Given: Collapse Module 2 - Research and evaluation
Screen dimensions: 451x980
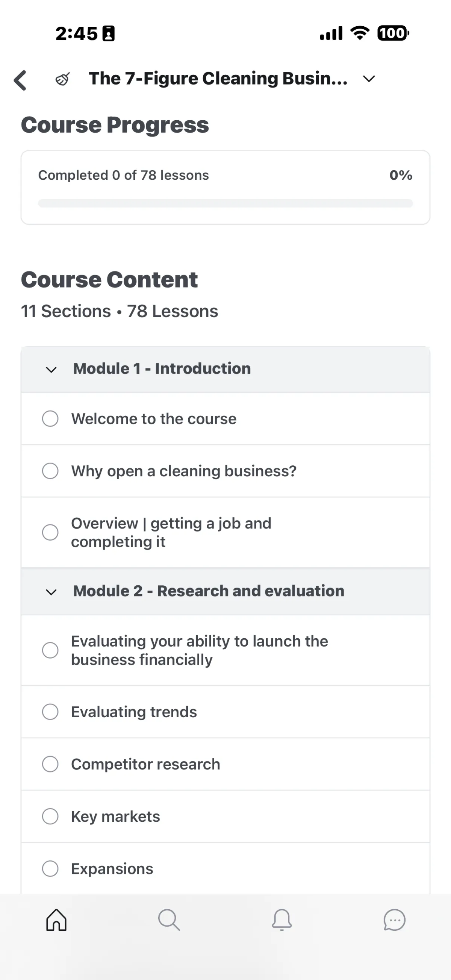Looking at the screenshot, I should 51,592.
